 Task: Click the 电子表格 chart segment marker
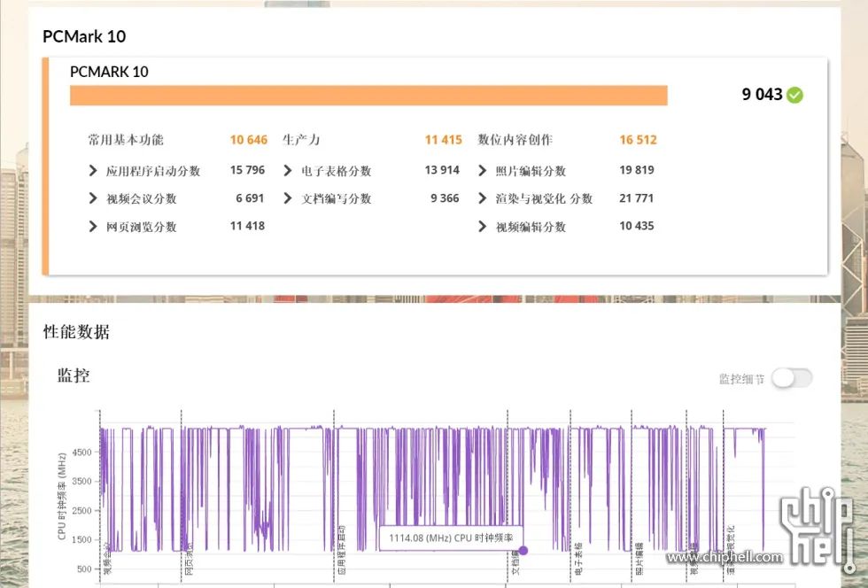click(578, 559)
